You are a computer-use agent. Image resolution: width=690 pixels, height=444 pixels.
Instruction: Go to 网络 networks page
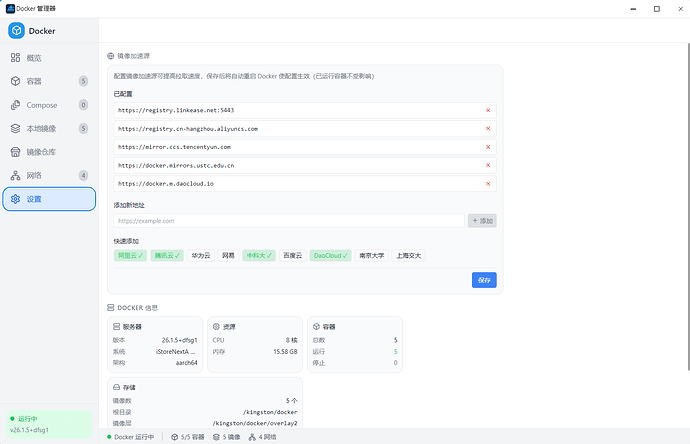pyautogui.click(x=49, y=175)
